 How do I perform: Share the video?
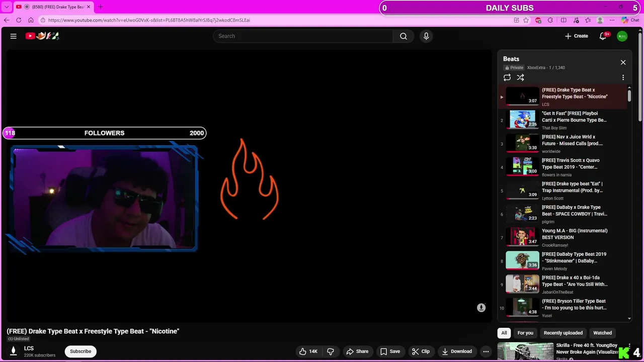(357, 351)
